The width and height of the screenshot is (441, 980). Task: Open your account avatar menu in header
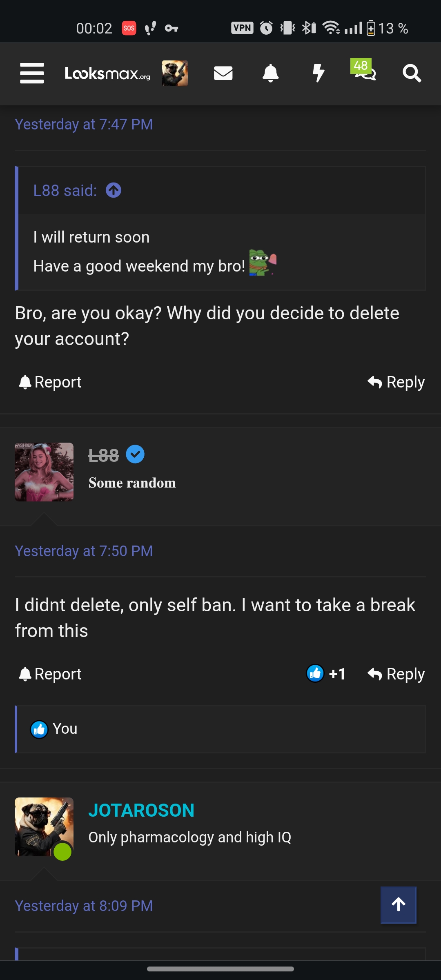point(175,73)
